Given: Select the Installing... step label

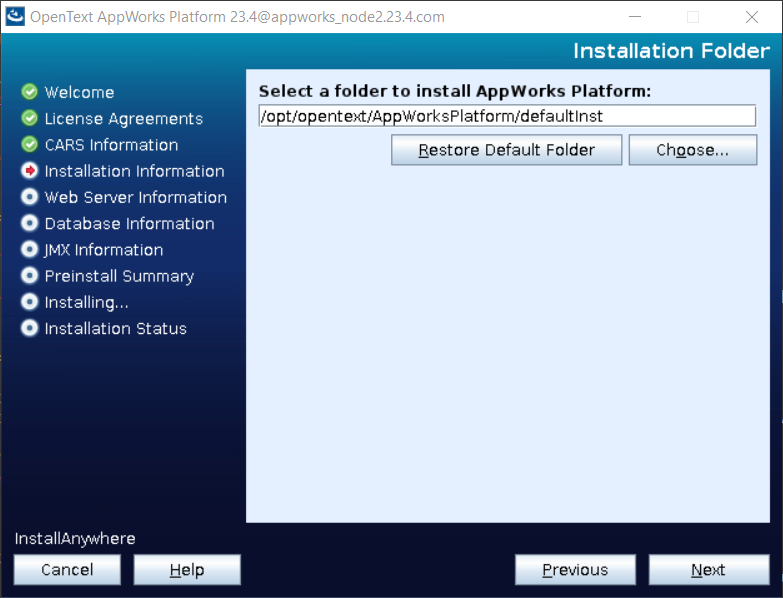Looking at the screenshot, I should (86, 302).
